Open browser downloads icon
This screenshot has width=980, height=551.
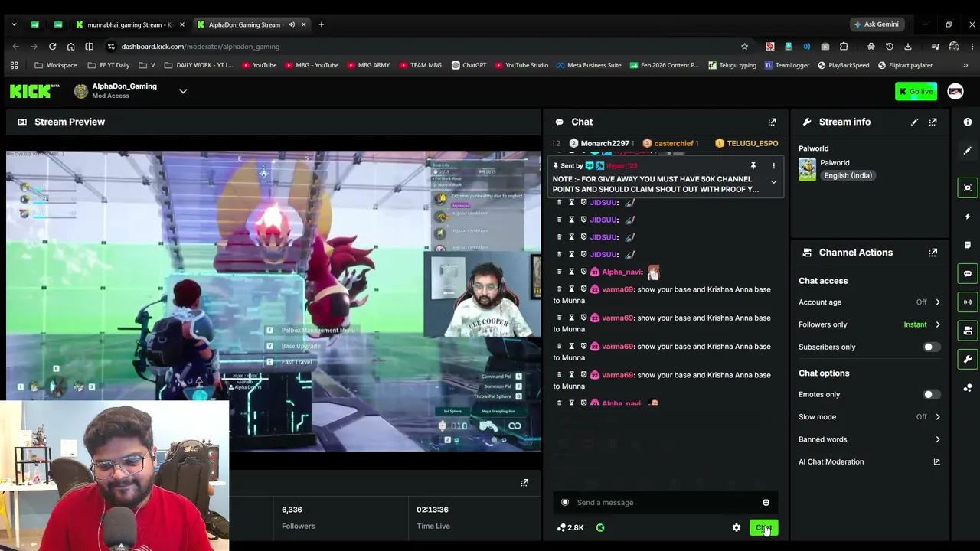pos(908,47)
